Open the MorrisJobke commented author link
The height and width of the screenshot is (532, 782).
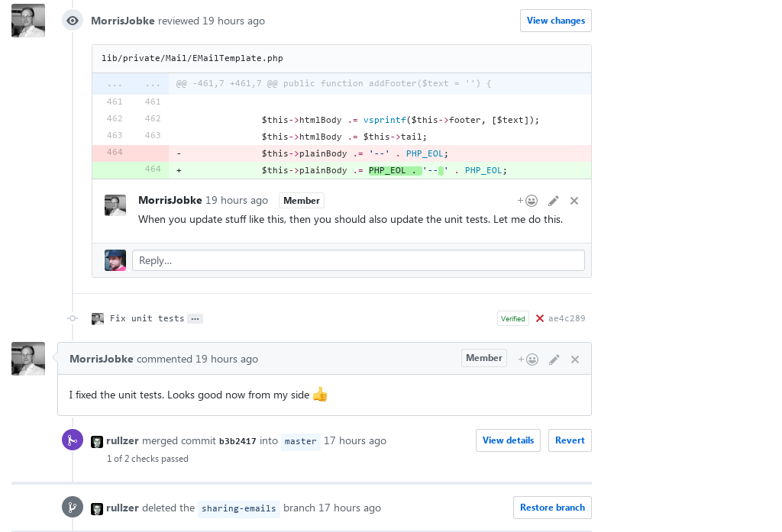coord(102,359)
